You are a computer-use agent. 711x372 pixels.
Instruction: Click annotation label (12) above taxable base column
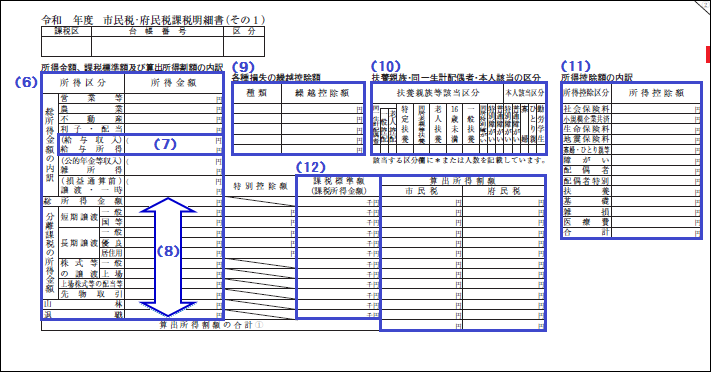(311, 167)
